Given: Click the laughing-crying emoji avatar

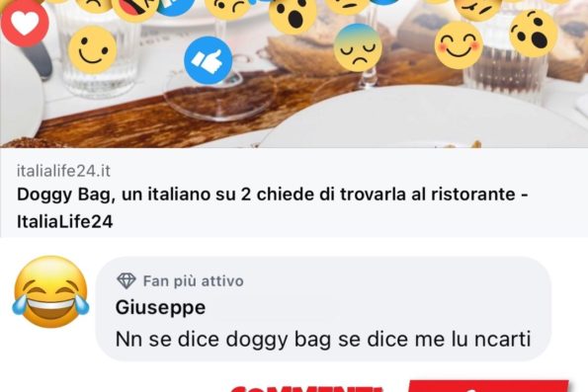Looking at the screenshot, I should (x=50, y=291).
